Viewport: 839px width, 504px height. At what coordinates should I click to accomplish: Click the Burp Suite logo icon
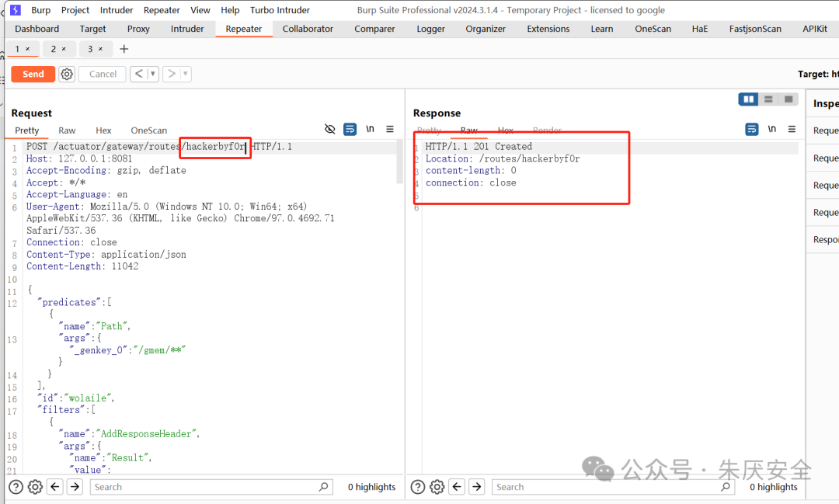(x=16, y=10)
